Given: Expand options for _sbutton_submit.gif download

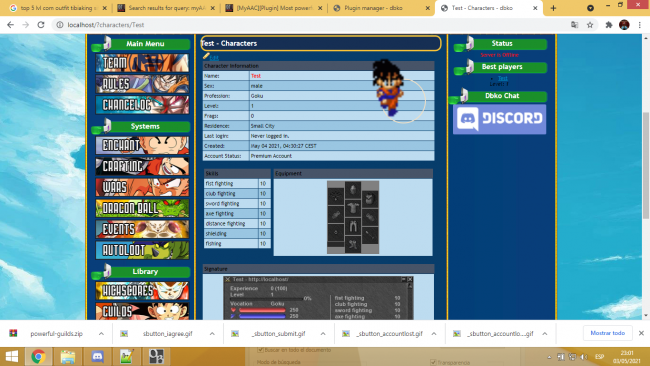Looking at the screenshot, I should [x=323, y=334].
